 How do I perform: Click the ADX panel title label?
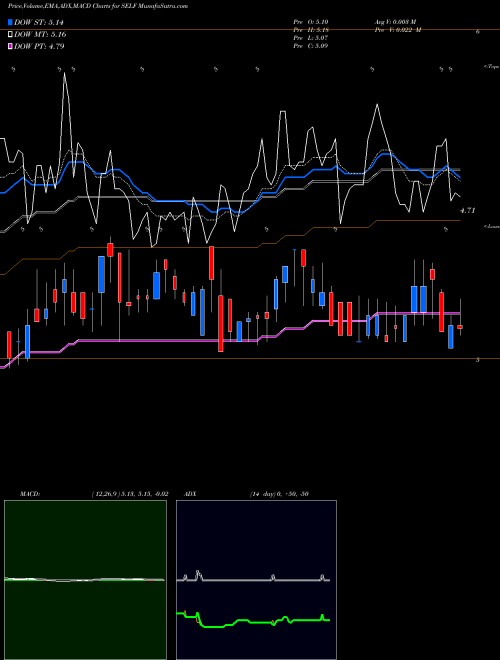tap(190, 494)
